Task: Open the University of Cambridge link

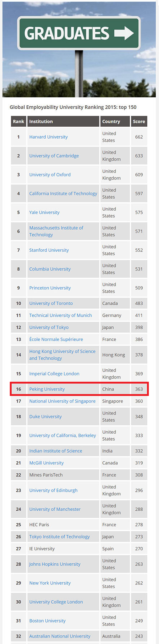Action: 54,156
